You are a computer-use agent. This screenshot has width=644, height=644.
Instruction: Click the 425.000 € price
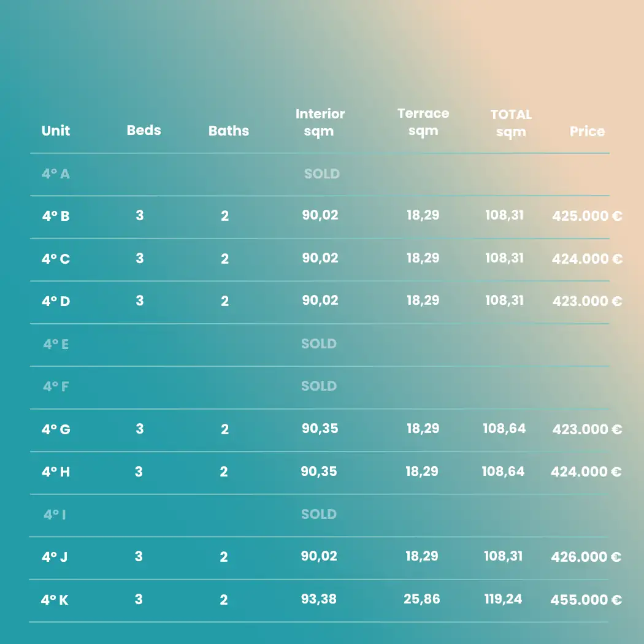pos(587,217)
